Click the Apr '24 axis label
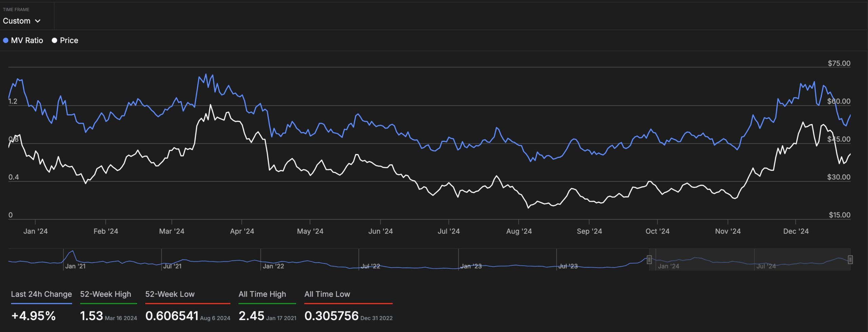 point(242,231)
